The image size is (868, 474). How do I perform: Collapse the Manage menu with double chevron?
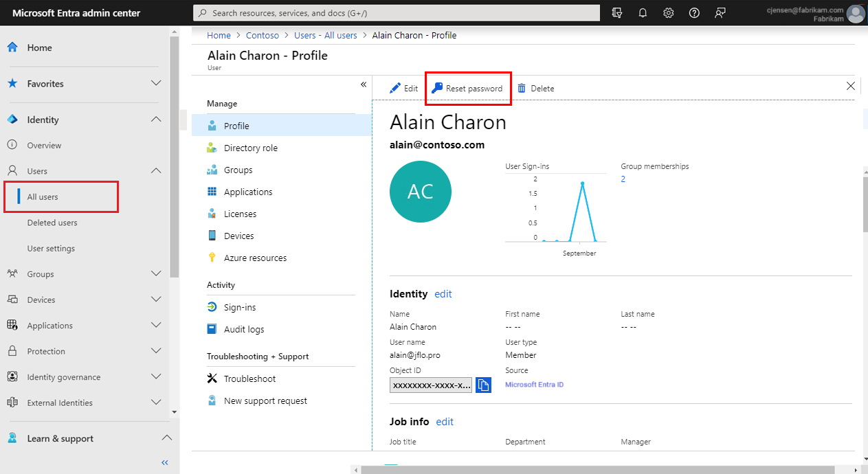364,84
